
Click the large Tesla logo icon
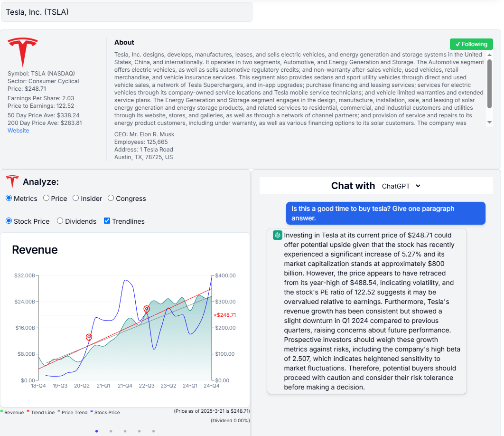[x=22, y=52]
